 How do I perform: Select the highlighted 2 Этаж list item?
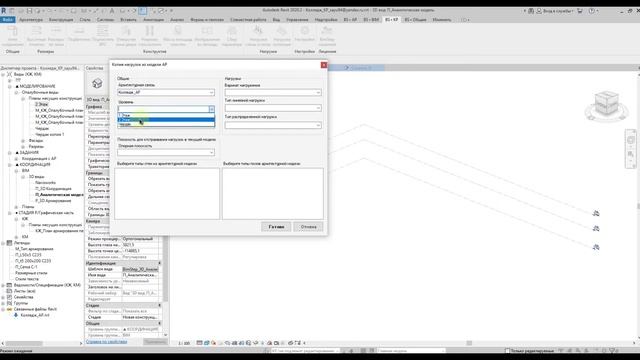[166, 120]
